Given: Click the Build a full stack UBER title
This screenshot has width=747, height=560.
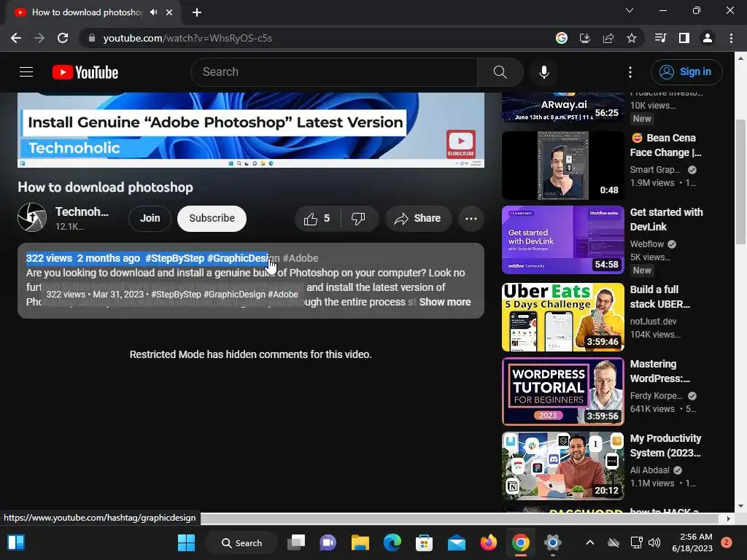Looking at the screenshot, I should point(660,297).
